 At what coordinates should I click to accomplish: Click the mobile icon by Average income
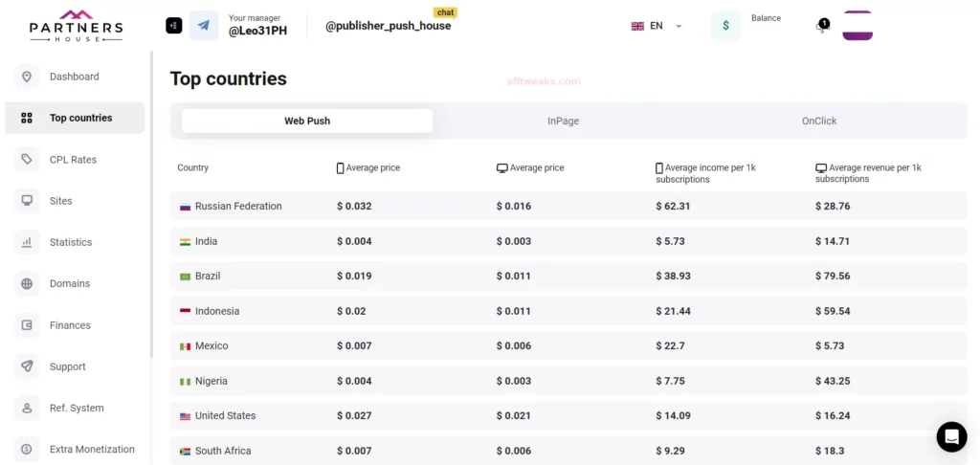point(659,168)
